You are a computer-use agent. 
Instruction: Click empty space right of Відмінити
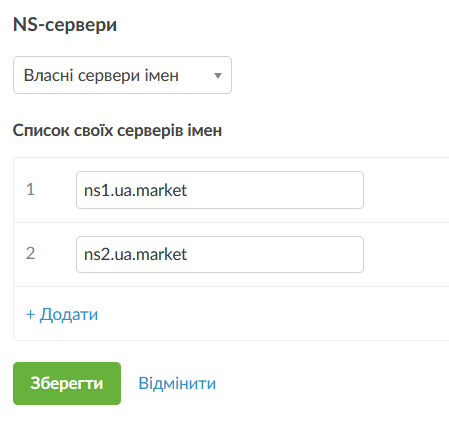[333, 383]
